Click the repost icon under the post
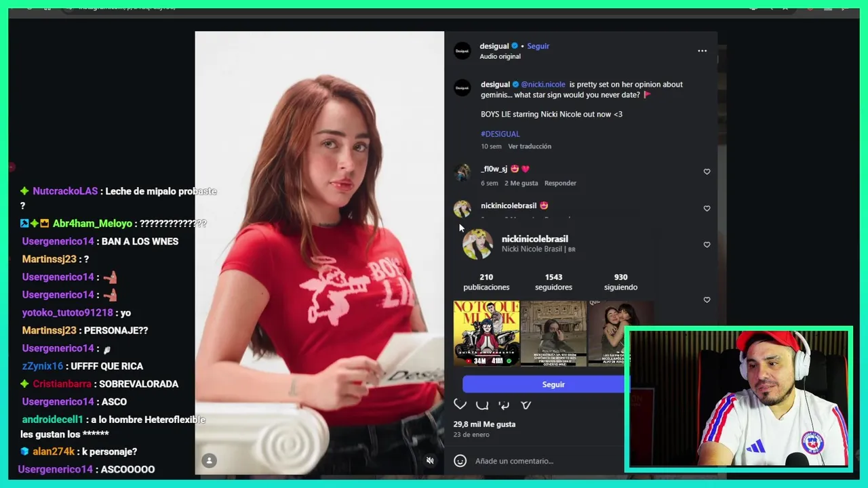Viewport: 868px width, 488px height. 504,405
